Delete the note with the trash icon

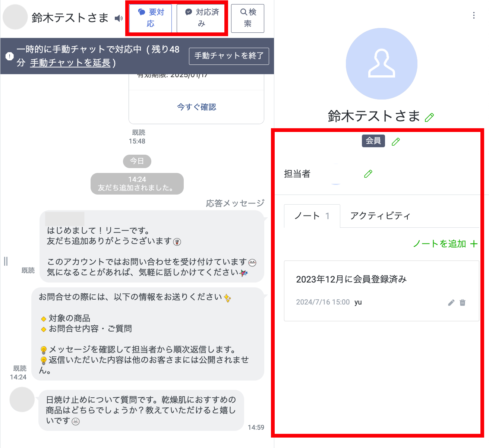point(463,303)
